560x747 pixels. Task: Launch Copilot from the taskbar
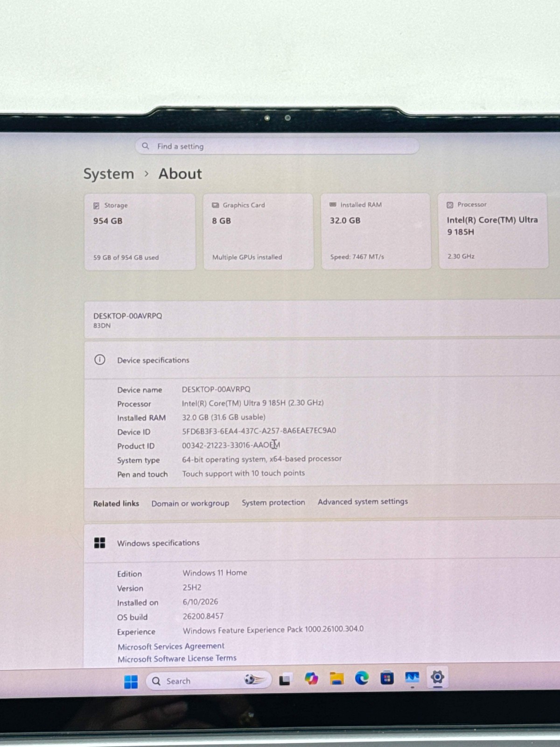311,678
